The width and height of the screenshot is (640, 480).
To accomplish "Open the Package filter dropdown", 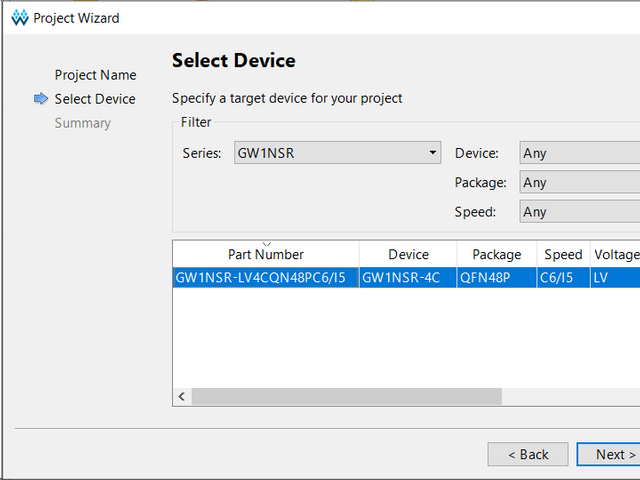I will pyautogui.click(x=580, y=183).
